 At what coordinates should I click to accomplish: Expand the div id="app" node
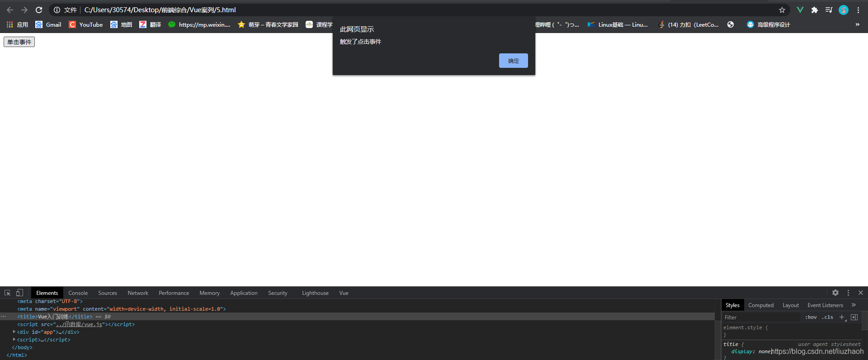(x=14, y=332)
